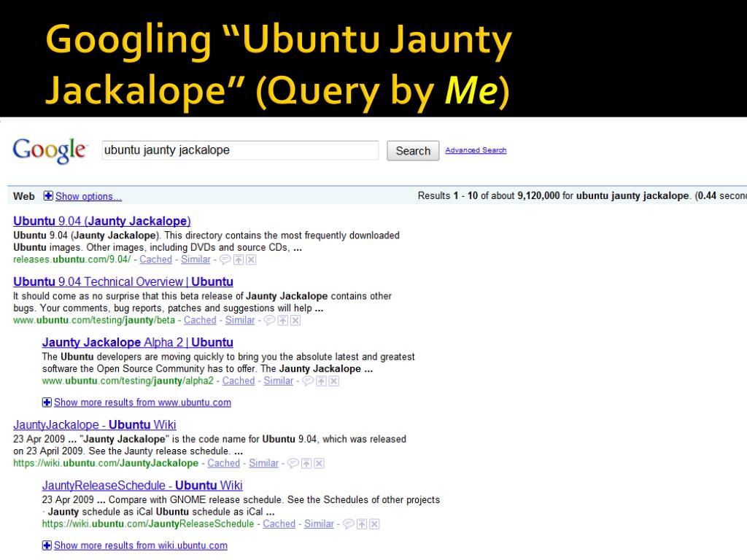The width and height of the screenshot is (747, 560).
Task: Select the Web tab label
Action: (24, 196)
